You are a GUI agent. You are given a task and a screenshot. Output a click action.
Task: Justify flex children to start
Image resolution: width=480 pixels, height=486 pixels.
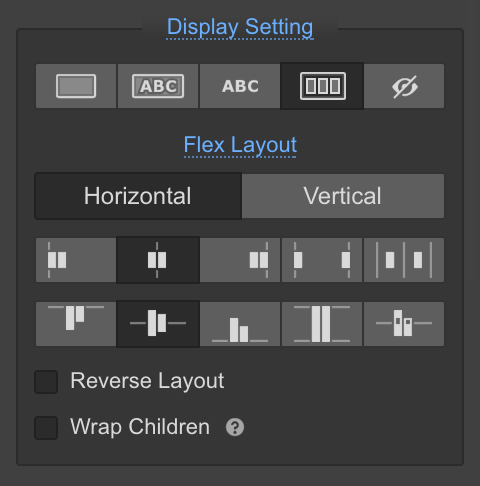(76, 260)
